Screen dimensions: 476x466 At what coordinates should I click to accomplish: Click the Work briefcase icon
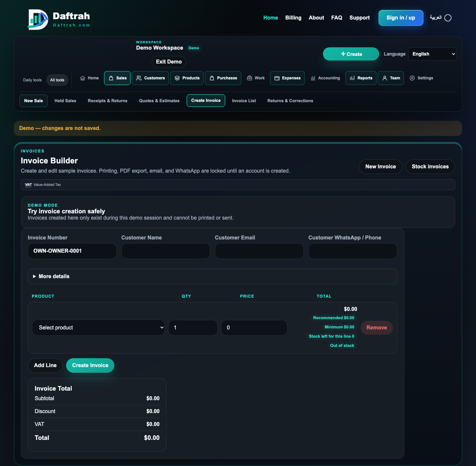[x=250, y=78]
